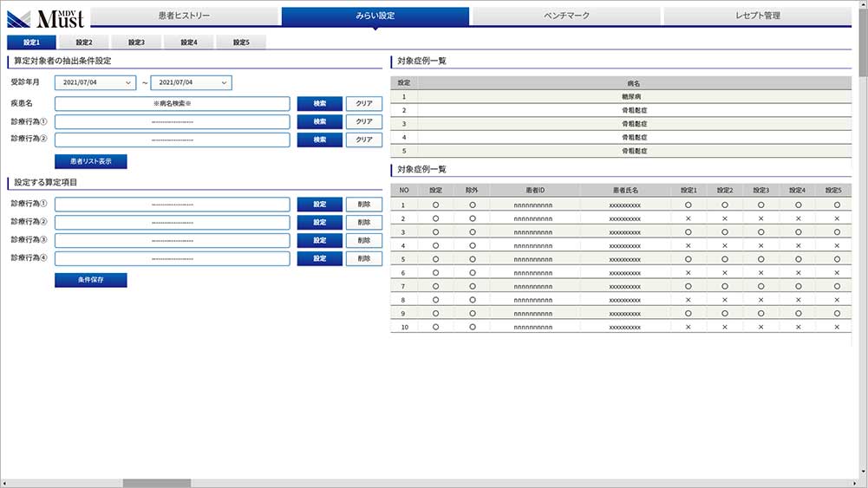Viewport: 868px width, 488px height.
Task: Click 設定 button for 算定項目 診療行為④
Action: (319, 258)
